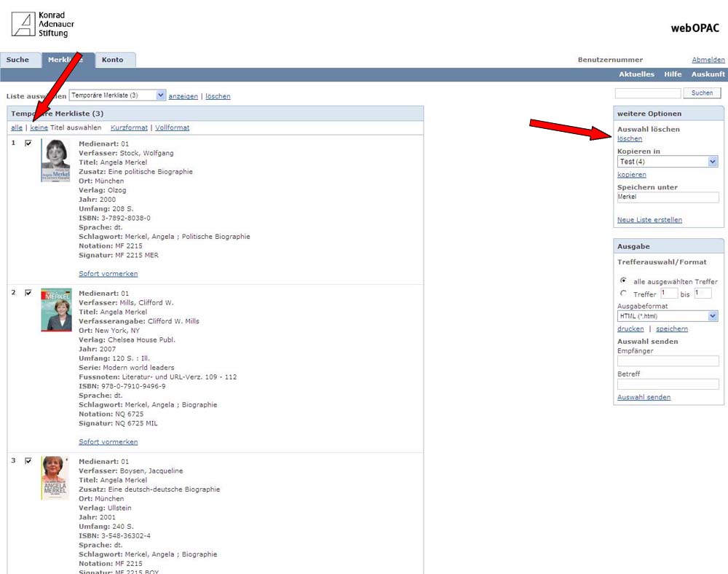Uncheck the checkbox for entry 1
728x574 pixels.
[28, 143]
